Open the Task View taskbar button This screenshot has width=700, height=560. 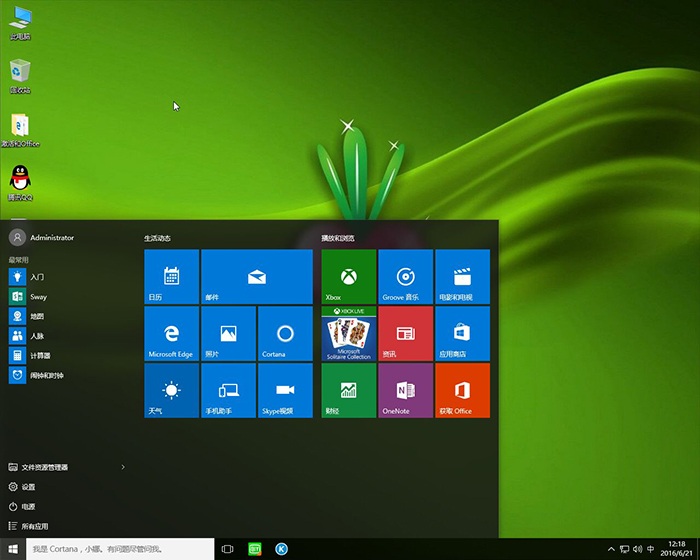tap(227, 549)
